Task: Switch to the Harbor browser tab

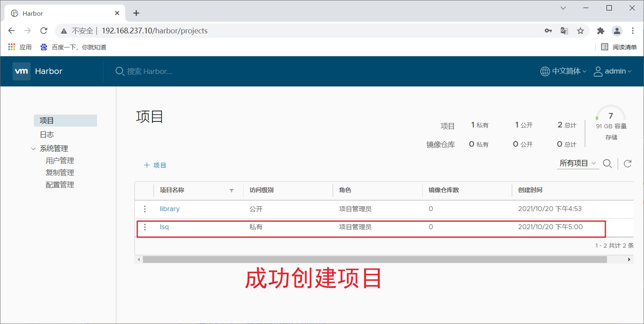Action: 65,13
